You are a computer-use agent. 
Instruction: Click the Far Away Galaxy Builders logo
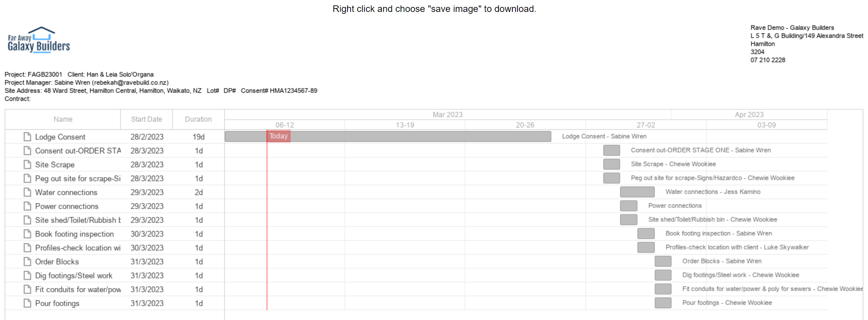(39, 40)
